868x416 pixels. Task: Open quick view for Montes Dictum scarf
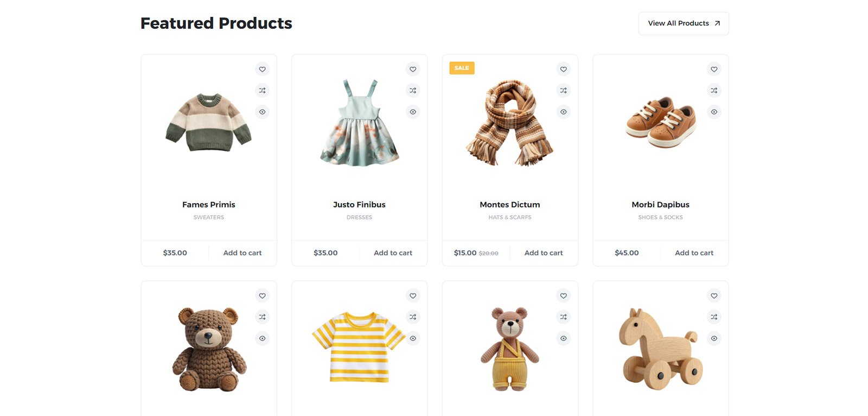pos(564,112)
